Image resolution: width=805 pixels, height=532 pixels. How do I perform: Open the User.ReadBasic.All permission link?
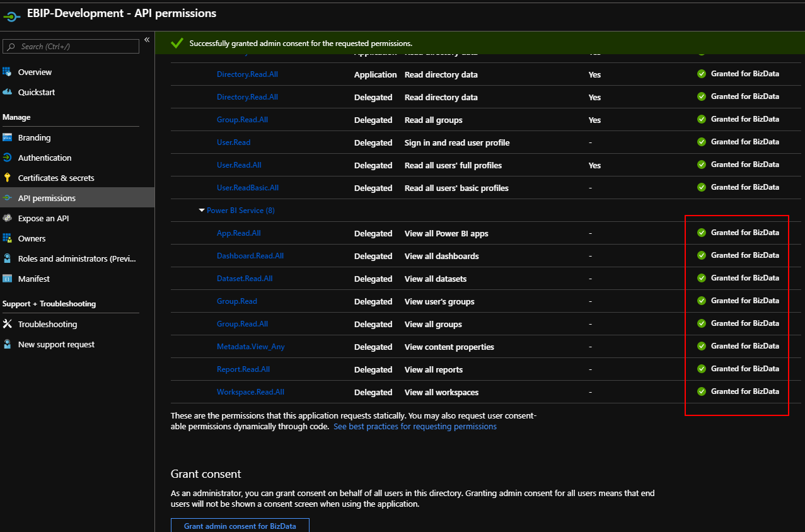[248, 188]
